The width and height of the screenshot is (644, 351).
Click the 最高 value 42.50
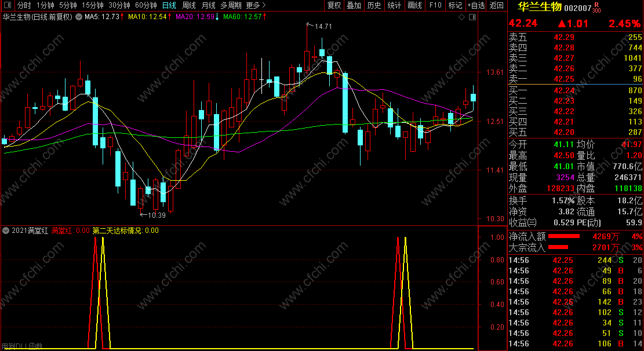point(563,155)
